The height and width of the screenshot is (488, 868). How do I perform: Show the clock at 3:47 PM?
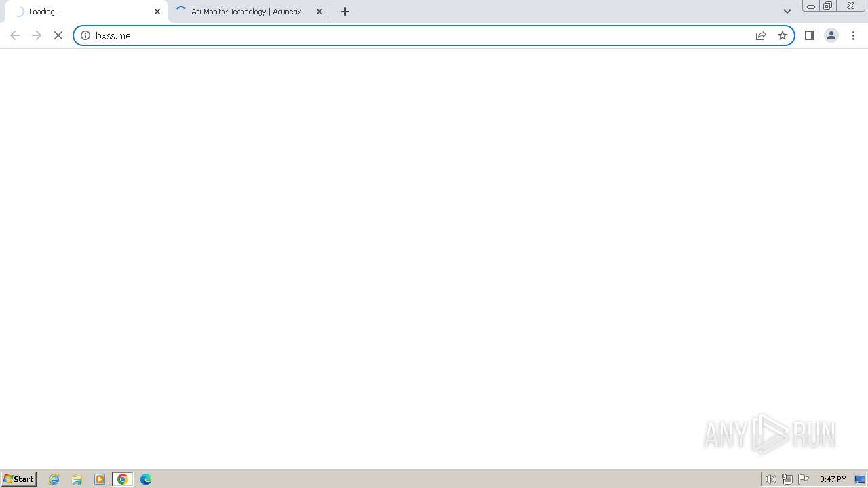[833, 479]
